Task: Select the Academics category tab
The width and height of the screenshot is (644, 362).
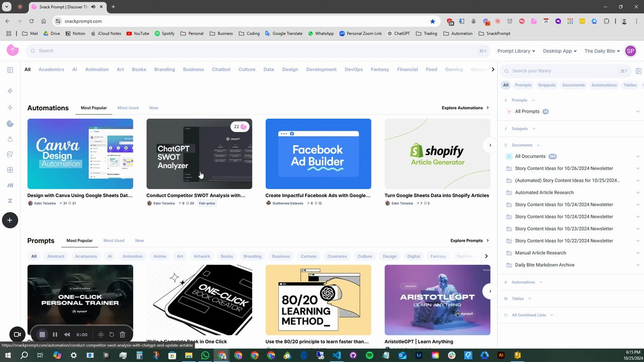Action: [x=51, y=69]
